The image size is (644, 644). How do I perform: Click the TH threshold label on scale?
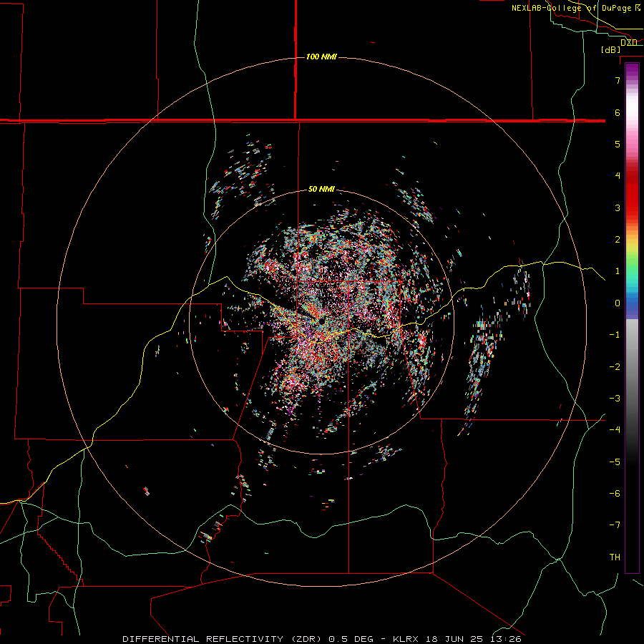pyautogui.click(x=615, y=557)
